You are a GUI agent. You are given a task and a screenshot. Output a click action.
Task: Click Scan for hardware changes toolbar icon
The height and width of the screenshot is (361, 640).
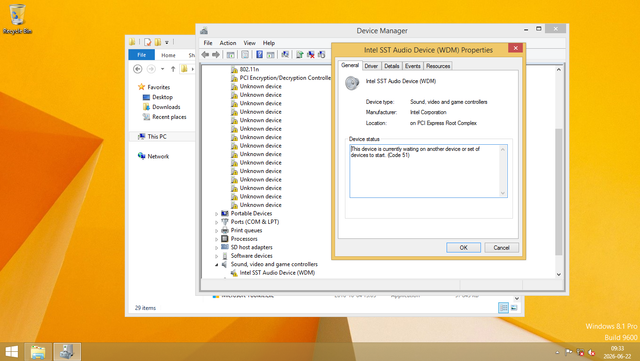pyautogui.click(x=285, y=54)
